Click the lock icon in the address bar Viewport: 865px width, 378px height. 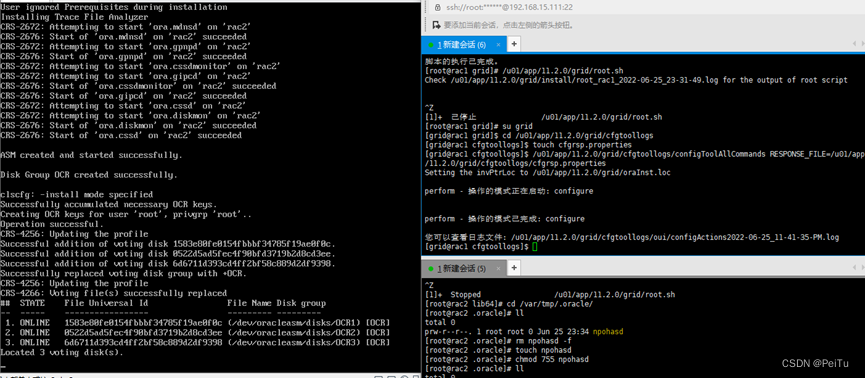(x=437, y=7)
